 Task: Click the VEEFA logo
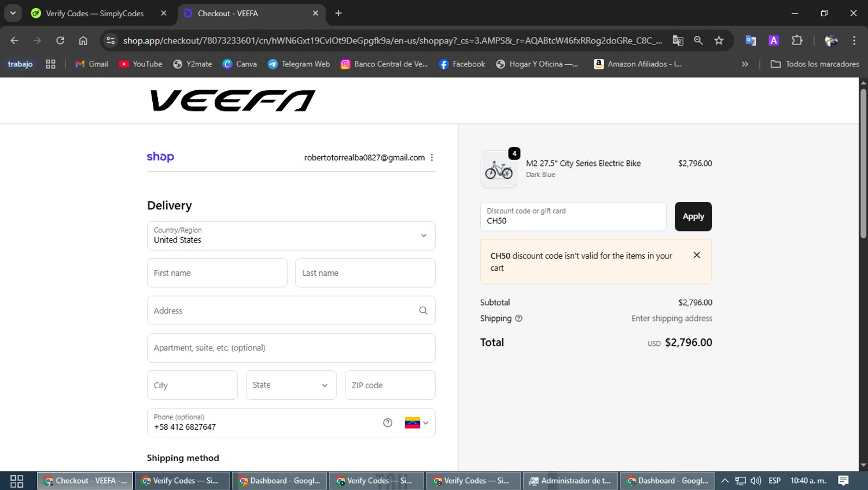coord(233,101)
